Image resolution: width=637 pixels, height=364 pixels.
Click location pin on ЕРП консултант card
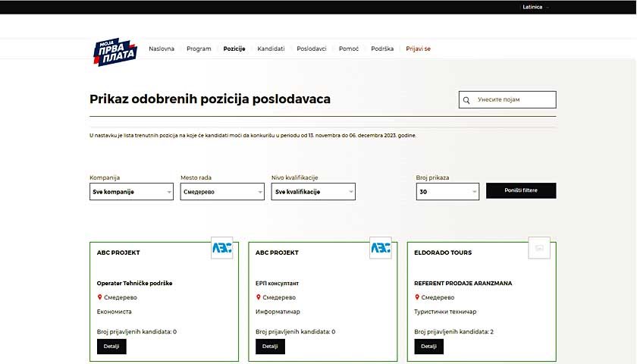point(258,297)
